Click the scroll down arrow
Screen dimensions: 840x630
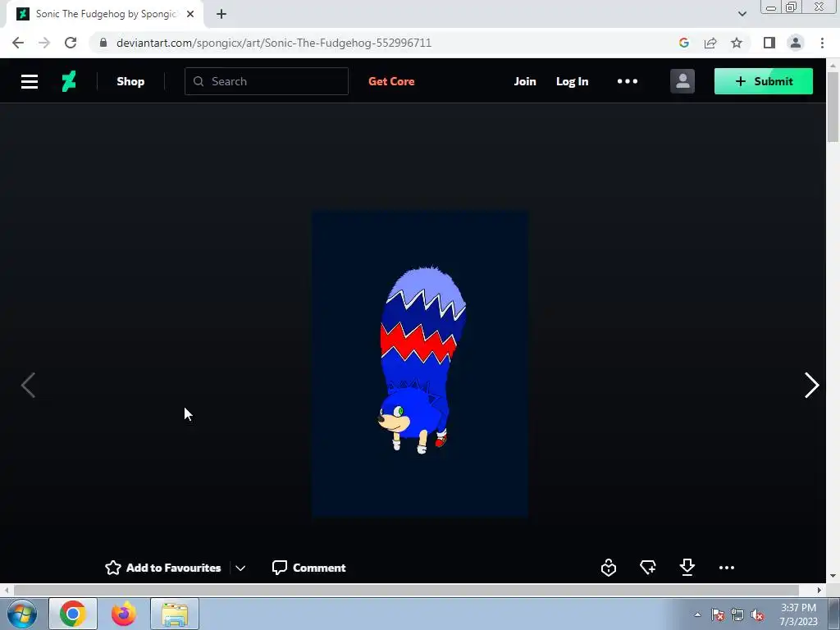point(833,577)
